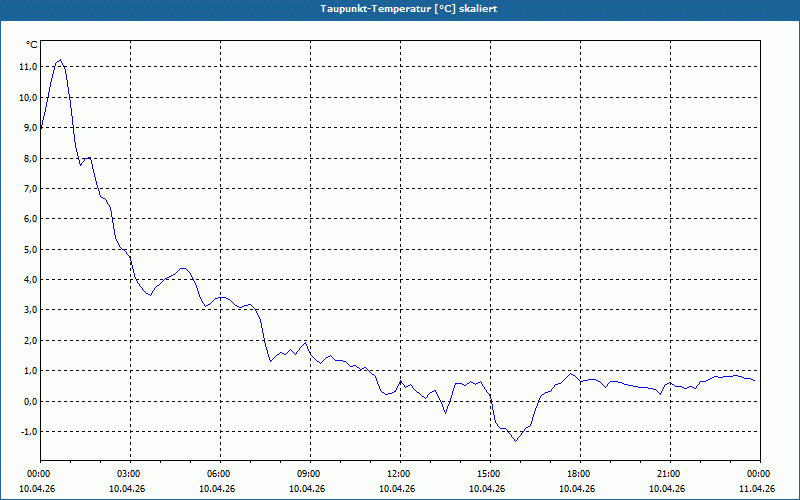Screen dimensions: 800x500
Task: Click the °C unit label
Action: tap(32, 45)
